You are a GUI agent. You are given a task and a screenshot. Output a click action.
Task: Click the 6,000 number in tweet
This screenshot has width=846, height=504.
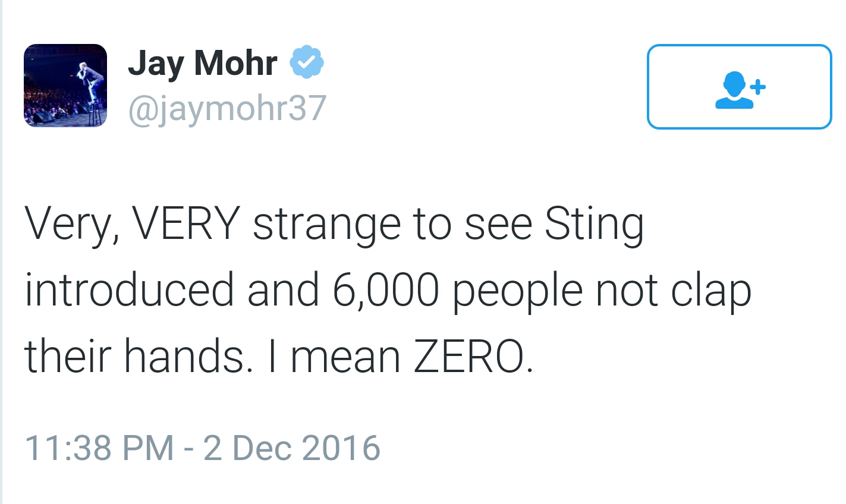click(x=385, y=291)
